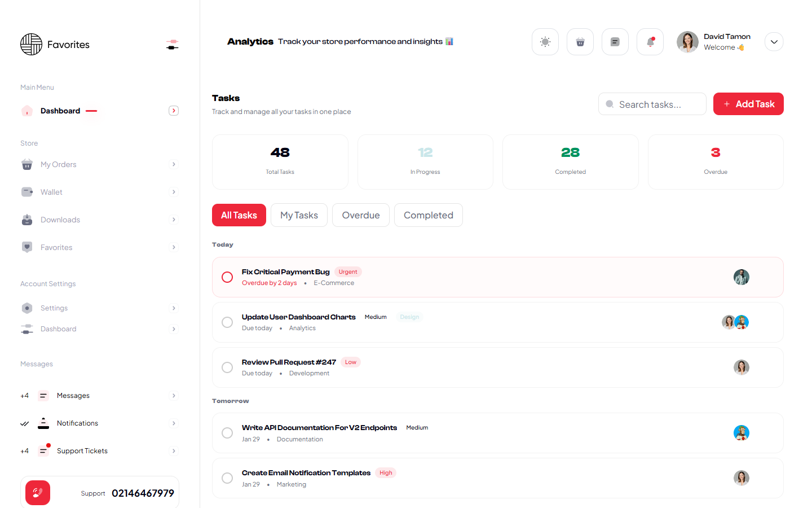
Task: Select the Wallet item in the sidebar
Action: (x=52, y=192)
